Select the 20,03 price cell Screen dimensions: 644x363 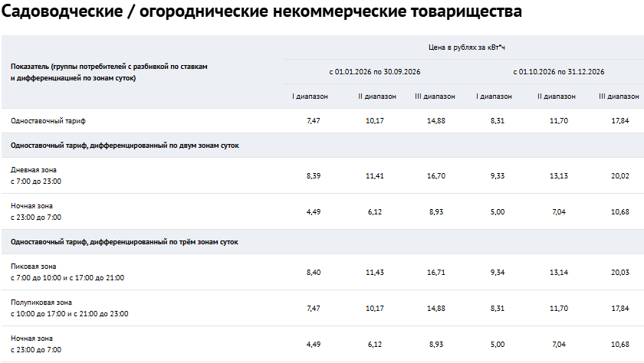(619, 273)
